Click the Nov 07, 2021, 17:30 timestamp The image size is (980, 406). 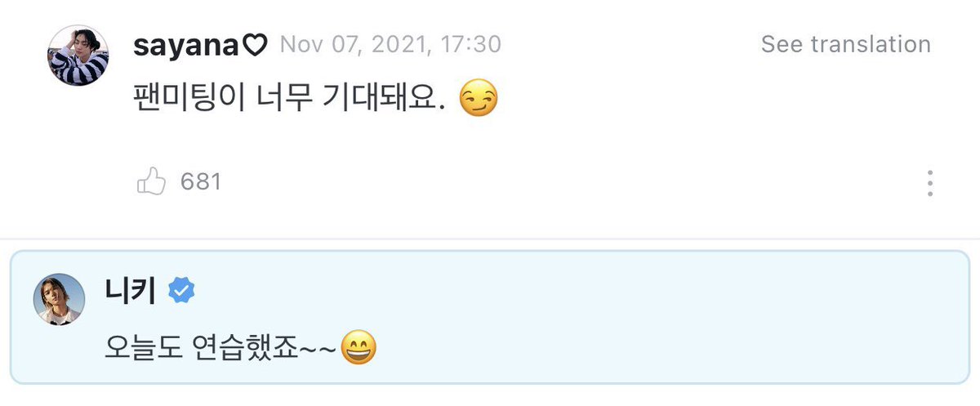pyautogui.click(x=390, y=45)
